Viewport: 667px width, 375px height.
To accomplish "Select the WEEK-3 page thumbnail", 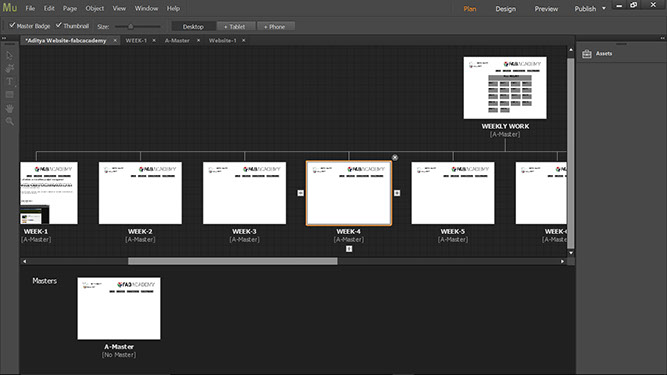I will pyautogui.click(x=245, y=193).
